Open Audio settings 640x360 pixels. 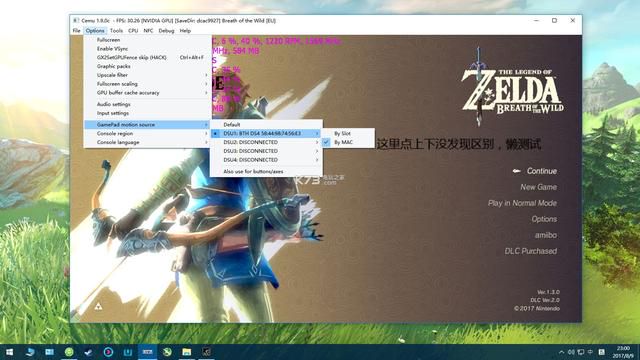[x=147, y=104]
